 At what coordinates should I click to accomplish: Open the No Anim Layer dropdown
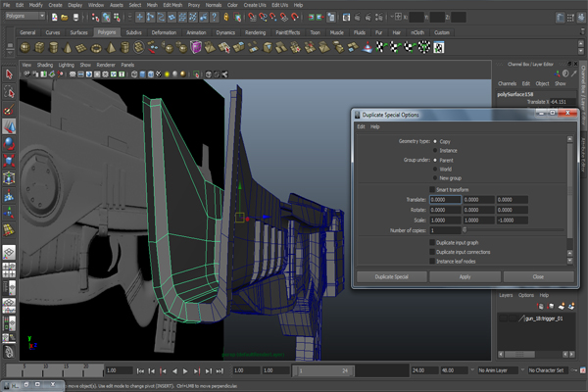point(498,370)
